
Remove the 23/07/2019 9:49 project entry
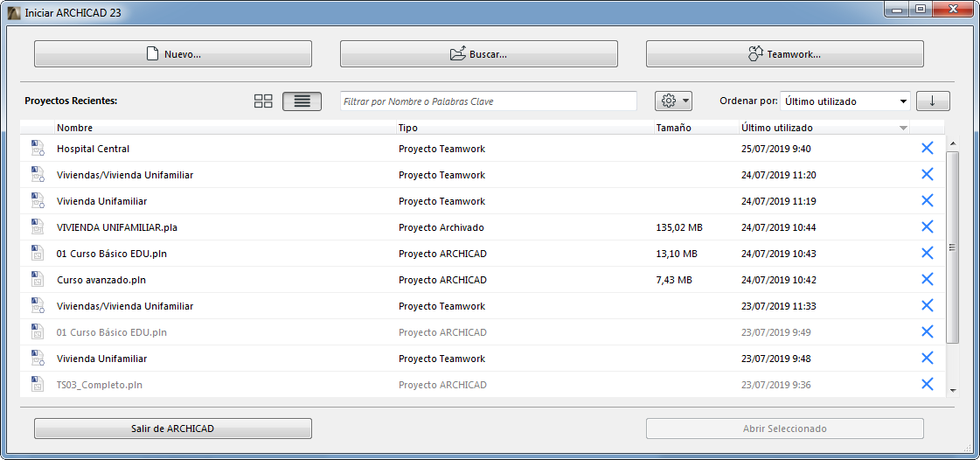[x=927, y=331]
